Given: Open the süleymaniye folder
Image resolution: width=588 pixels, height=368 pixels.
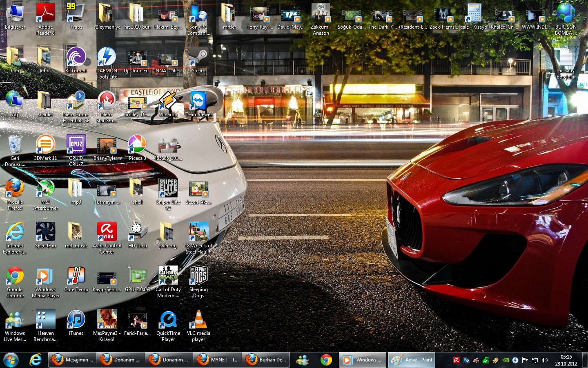Looking at the screenshot, I should coord(107,16).
